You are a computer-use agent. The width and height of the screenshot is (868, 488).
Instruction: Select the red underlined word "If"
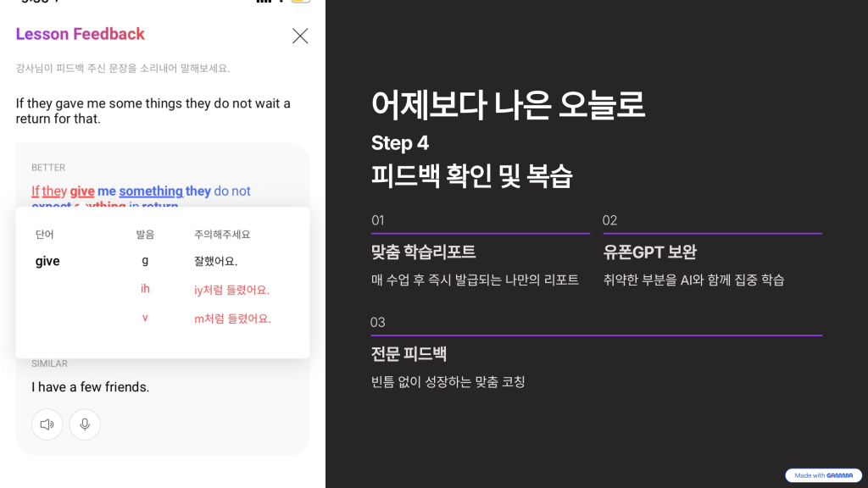(36, 191)
